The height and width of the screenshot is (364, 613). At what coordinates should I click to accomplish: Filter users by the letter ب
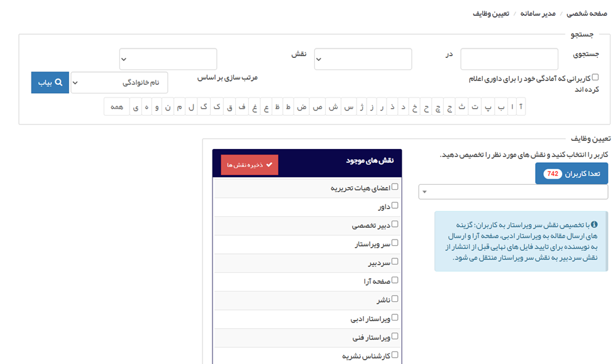pos(501,107)
